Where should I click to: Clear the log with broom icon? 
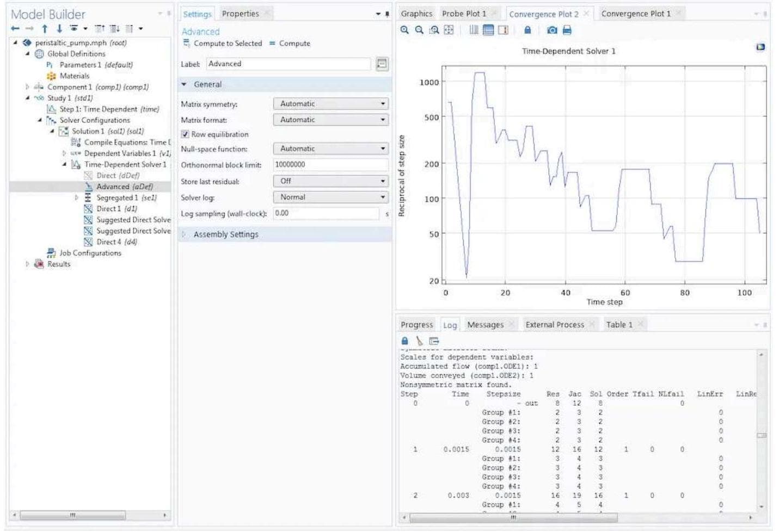point(419,341)
